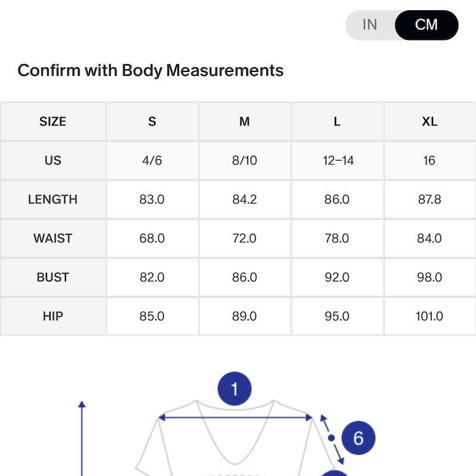Select the CM unit option
Screen dimensions: 476x476
click(427, 25)
